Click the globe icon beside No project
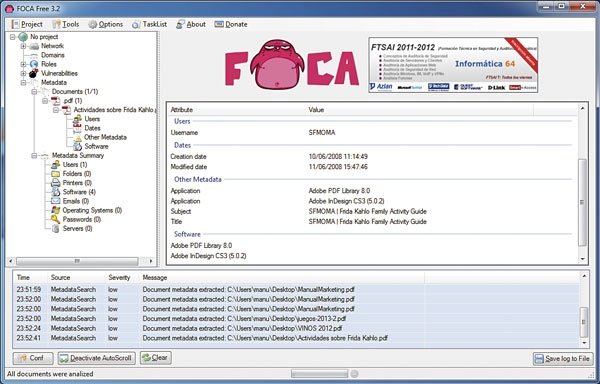600x384 pixels. point(23,37)
